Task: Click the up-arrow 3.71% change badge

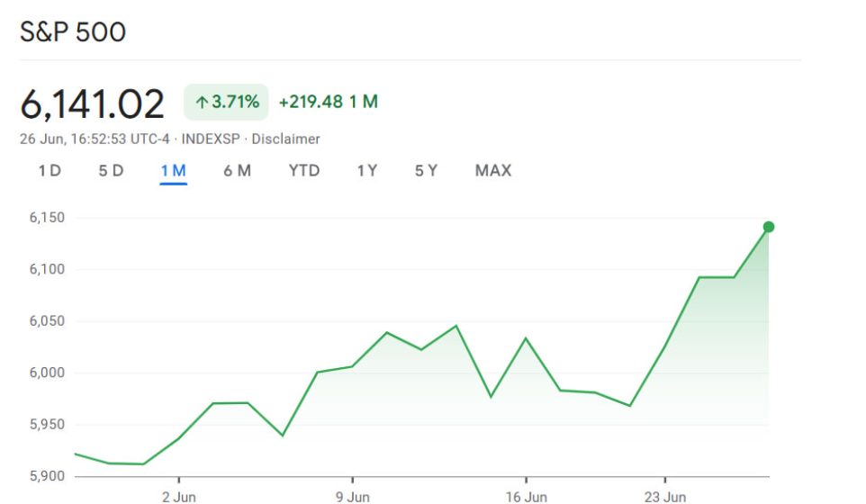Action: click(x=227, y=102)
